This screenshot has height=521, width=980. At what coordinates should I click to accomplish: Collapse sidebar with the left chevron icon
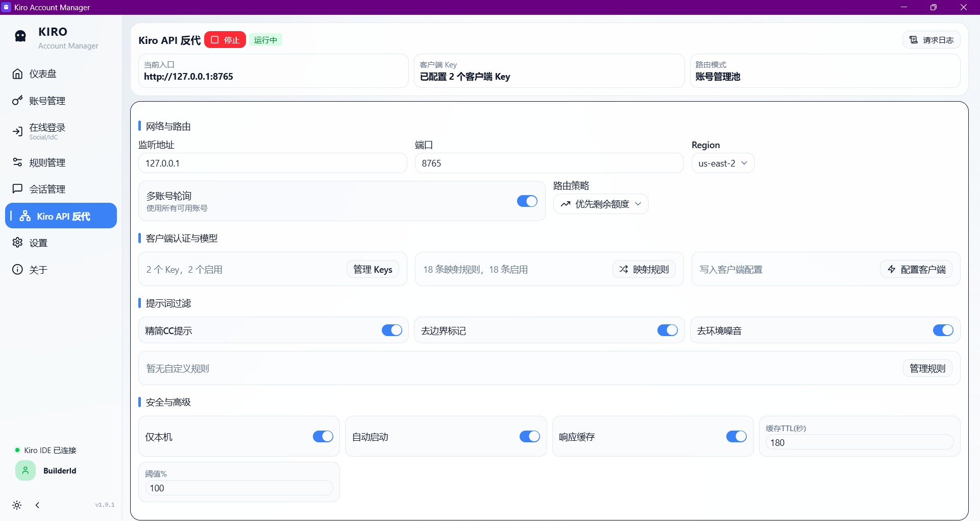coord(37,505)
